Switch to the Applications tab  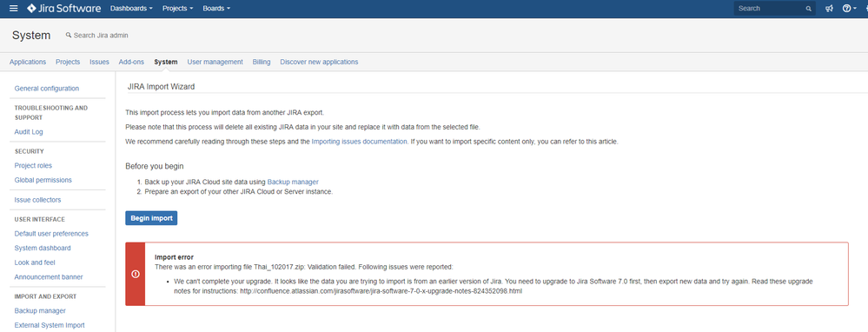28,62
